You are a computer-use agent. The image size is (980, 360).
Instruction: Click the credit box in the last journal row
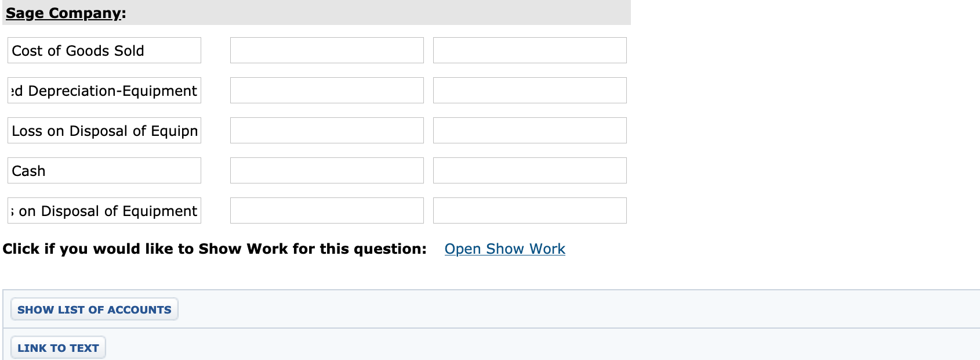coord(529,210)
